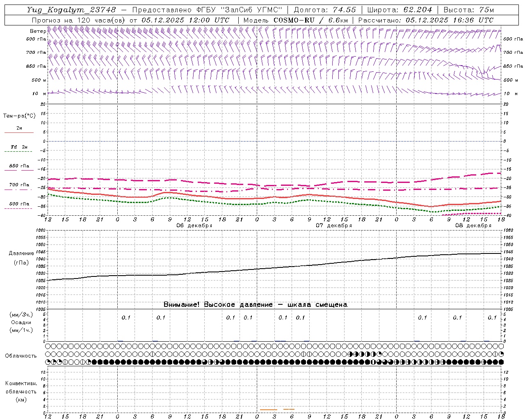Image resolution: width=525 pixels, height=420 pixels.
Task: Click the black pressure curve
Action: (x=275, y=267)
